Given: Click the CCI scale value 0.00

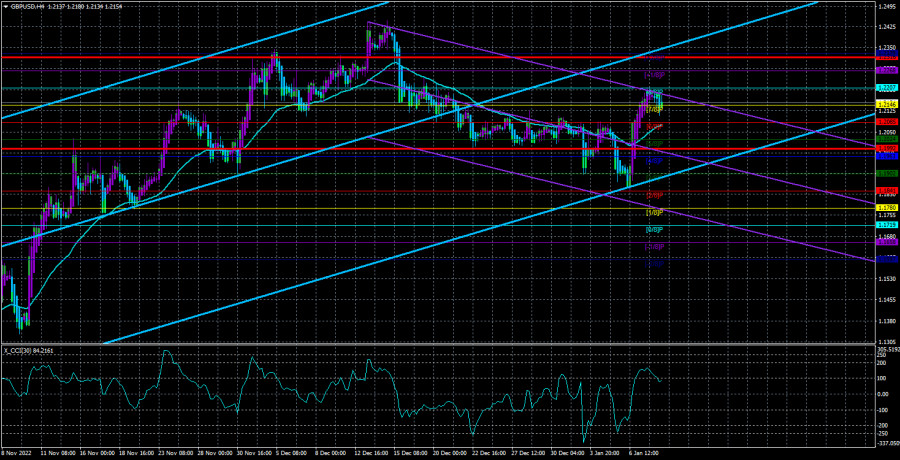Looking at the screenshot, I should pos(883,395).
